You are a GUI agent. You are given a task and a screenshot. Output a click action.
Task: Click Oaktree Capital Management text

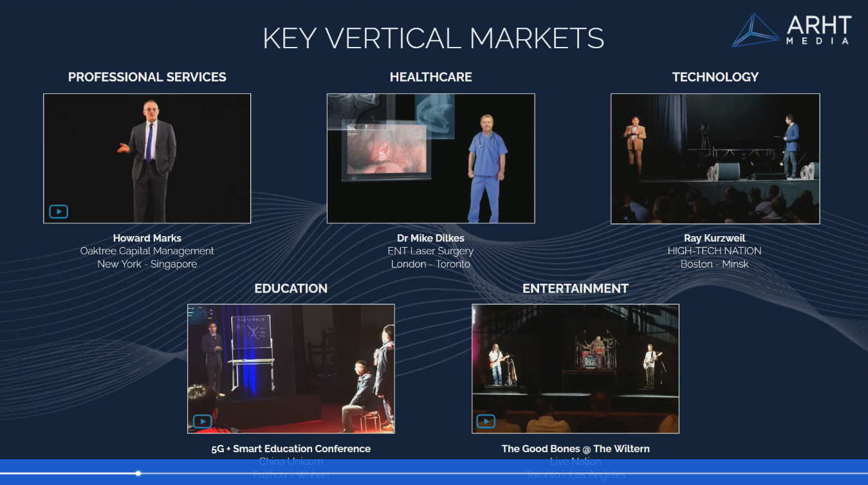(x=147, y=251)
